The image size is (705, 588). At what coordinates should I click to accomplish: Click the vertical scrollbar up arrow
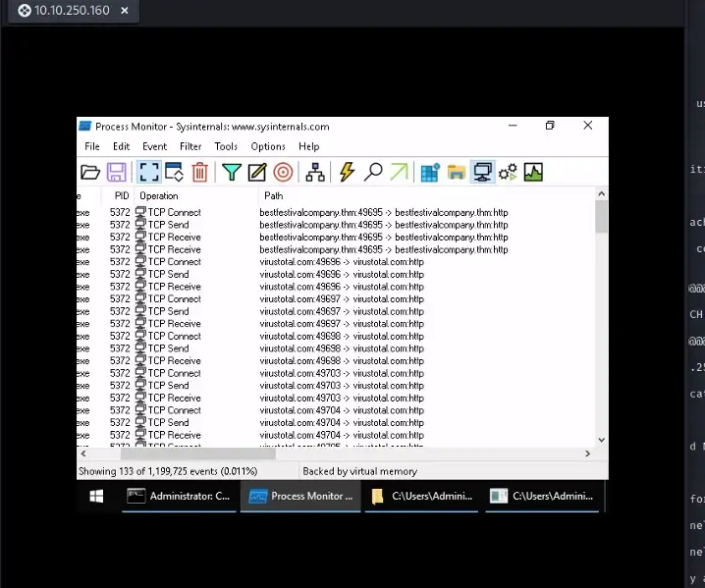(x=602, y=194)
